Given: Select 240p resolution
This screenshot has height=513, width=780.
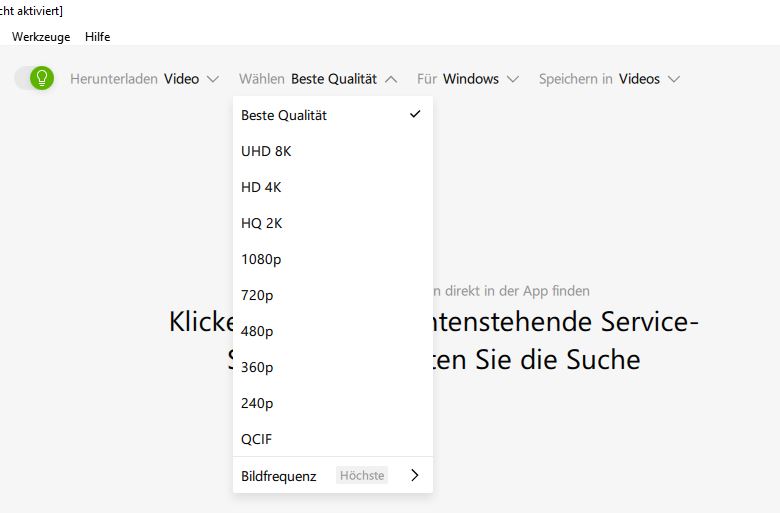Looking at the screenshot, I should click(x=257, y=403).
